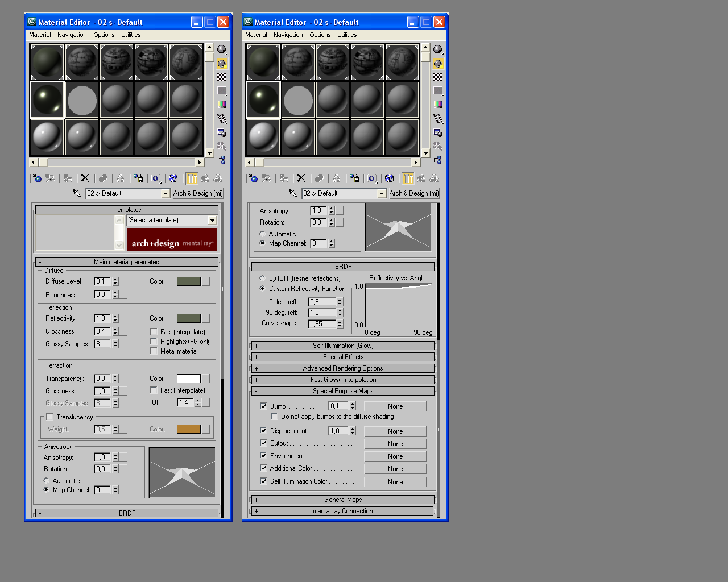Image resolution: width=728 pixels, height=582 pixels.
Task: Toggle Show End Result icon in left window
Action: coord(192,178)
